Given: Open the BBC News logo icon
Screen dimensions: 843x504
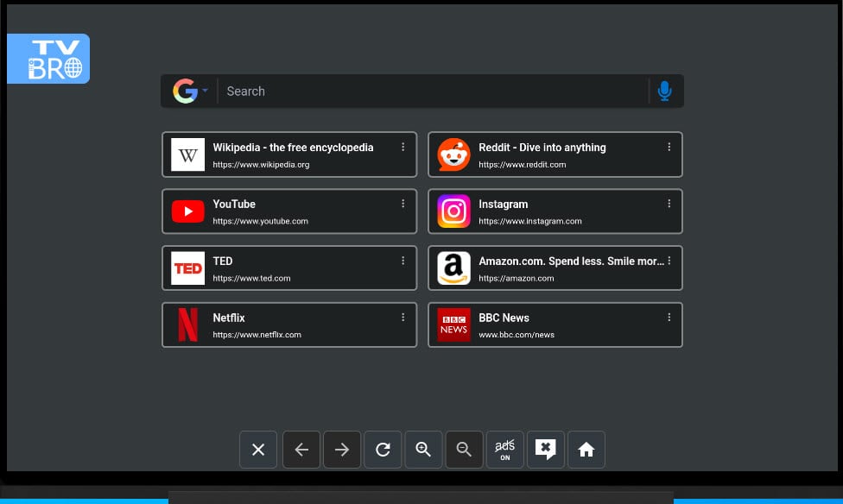Looking at the screenshot, I should click(x=453, y=324).
